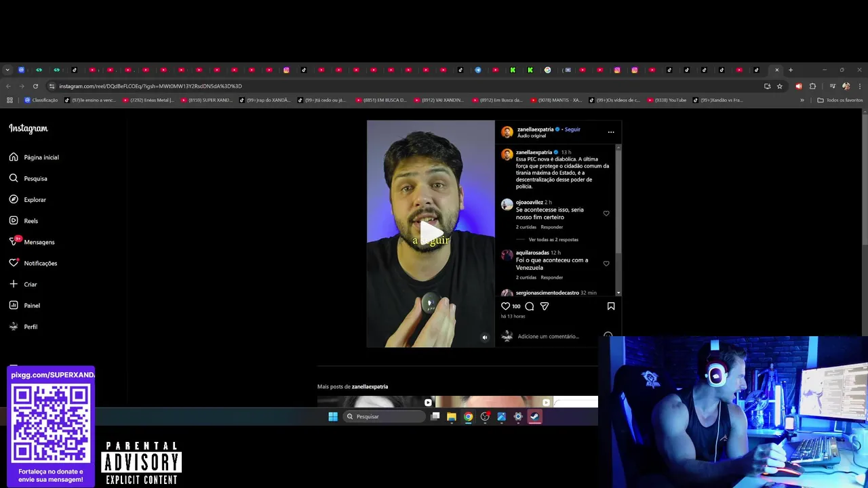
Task: Open the Windows Start button
Action: click(333, 417)
